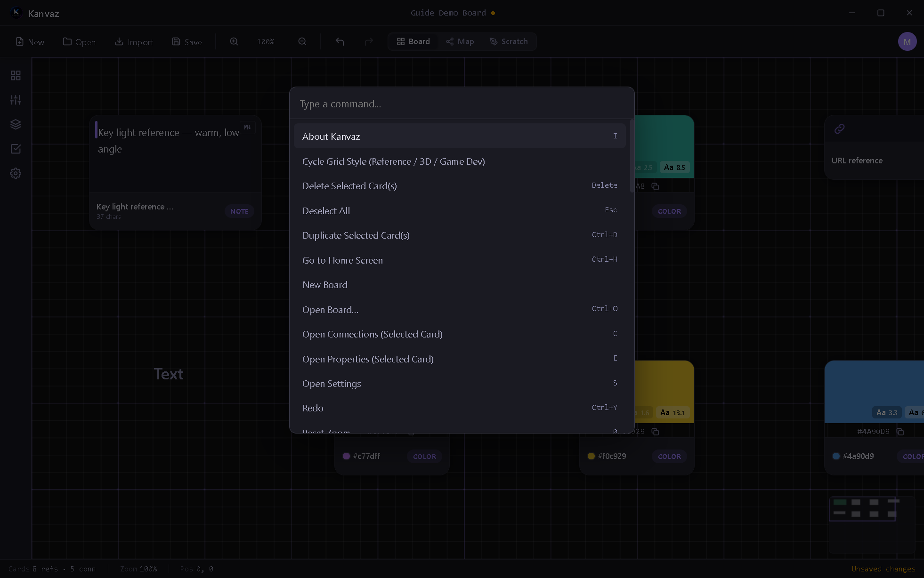Click the link icon on URL reference card
Image resolution: width=924 pixels, height=578 pixels.
(839, 128)
